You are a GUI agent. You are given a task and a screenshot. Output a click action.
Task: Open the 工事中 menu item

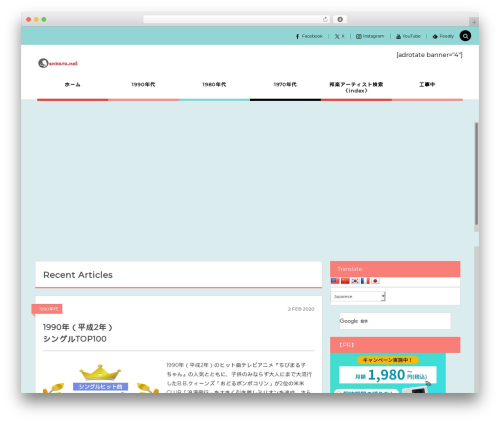point(427,85)
